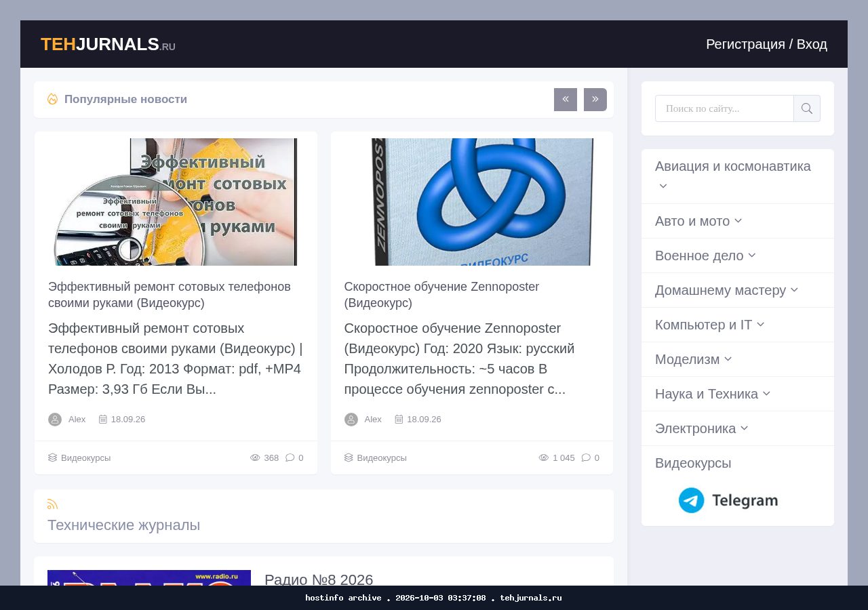The image size is (868, 610).
Task: Open the Видеокурсы sidebar menu item
Action: (x=693, y=463)
